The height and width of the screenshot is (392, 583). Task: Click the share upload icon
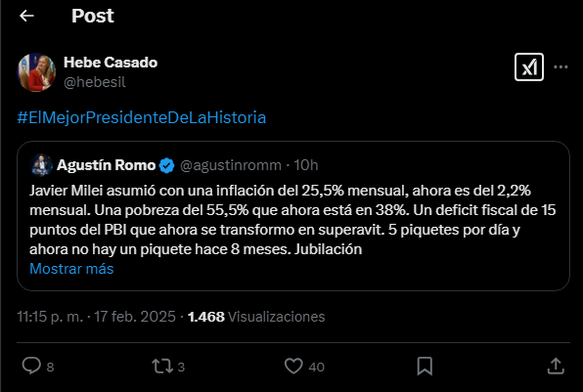[555, 366]
